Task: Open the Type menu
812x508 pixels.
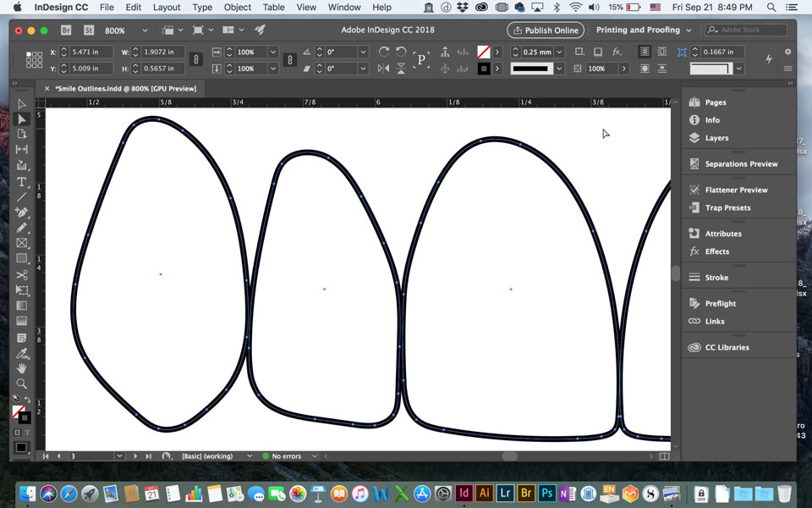Action: click(x=202, y=8)
